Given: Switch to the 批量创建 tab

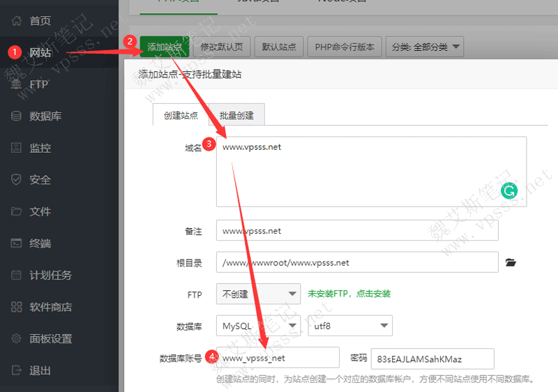Looking at the screenshot, I should tap(236, 115).
